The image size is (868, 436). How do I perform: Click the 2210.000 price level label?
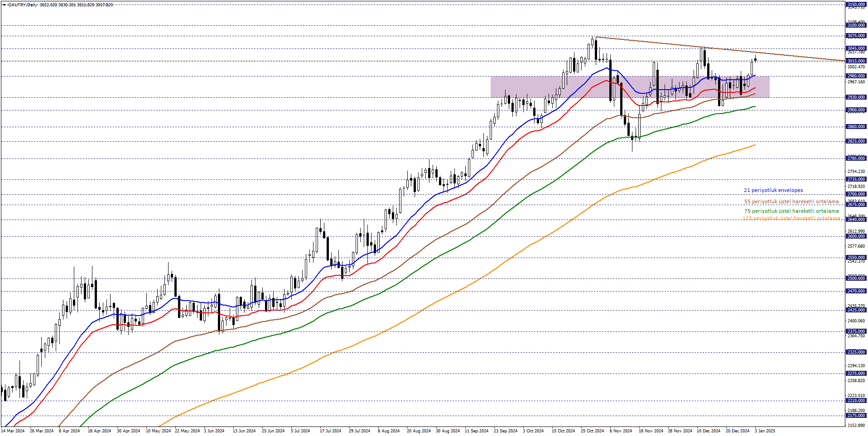(x=856, y=401)
